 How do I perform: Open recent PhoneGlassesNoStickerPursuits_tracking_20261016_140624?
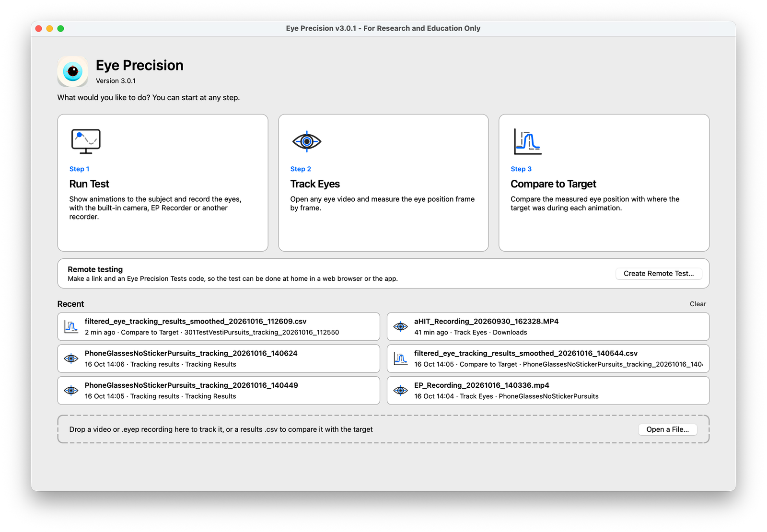coord(219,359)
